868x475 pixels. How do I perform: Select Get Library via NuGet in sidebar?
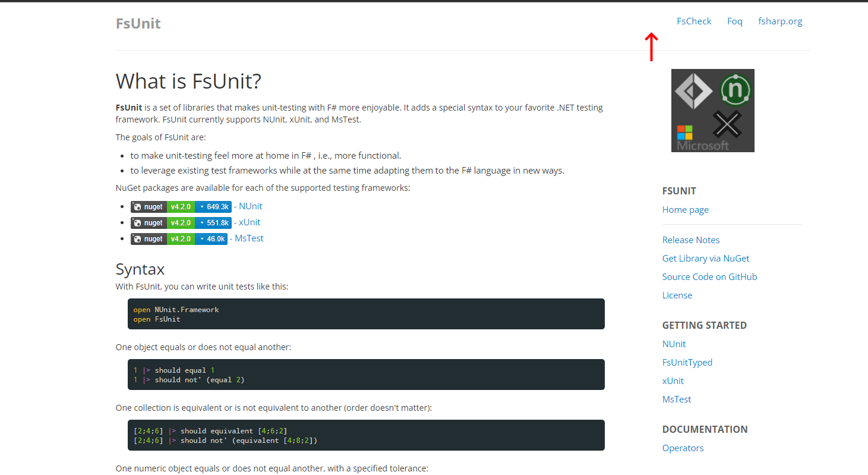(x=705, y=258)
